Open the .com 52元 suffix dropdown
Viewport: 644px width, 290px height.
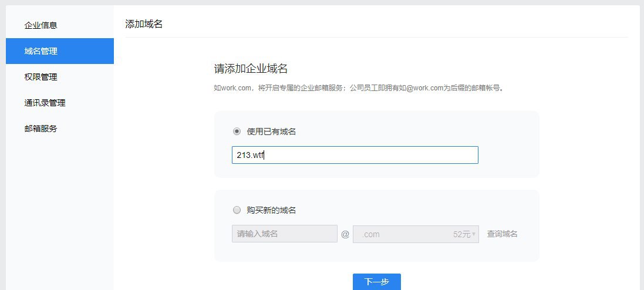point(416,234)
